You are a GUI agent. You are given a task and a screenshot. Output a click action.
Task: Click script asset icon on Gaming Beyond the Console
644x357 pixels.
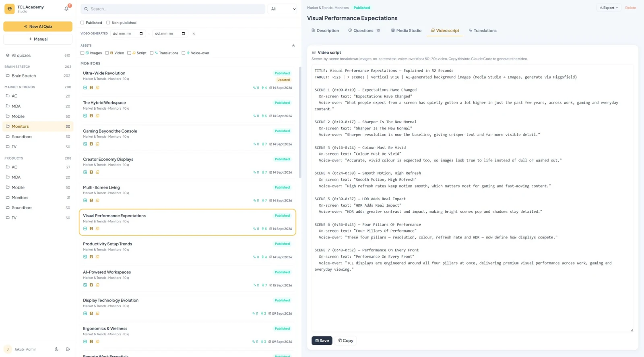pyautogui.click(x=97, y=144)
